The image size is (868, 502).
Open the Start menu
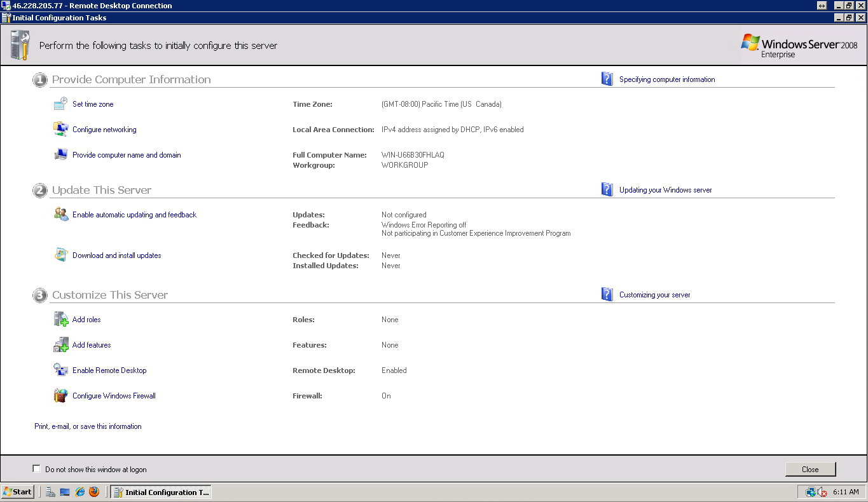(x=18, y=492)
